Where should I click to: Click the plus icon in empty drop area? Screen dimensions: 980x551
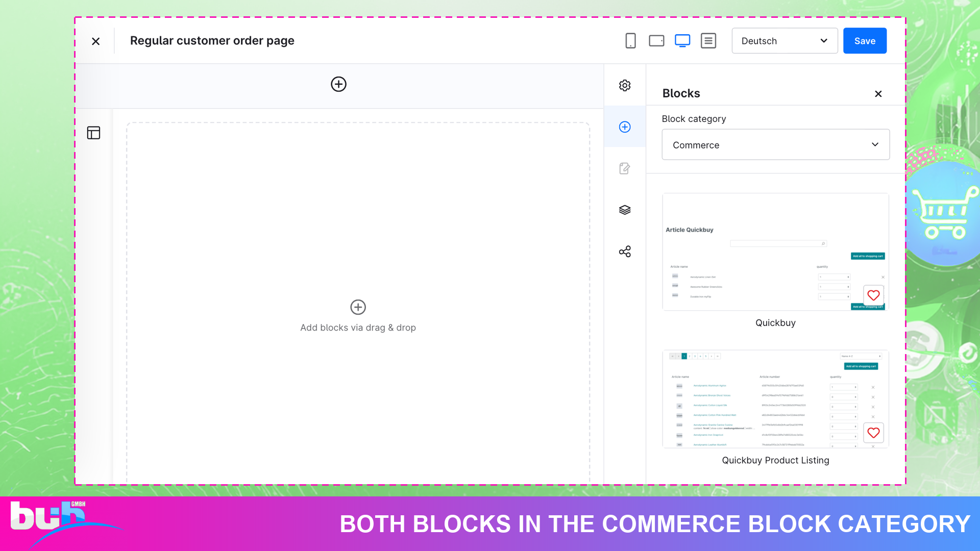pos(358,307)
